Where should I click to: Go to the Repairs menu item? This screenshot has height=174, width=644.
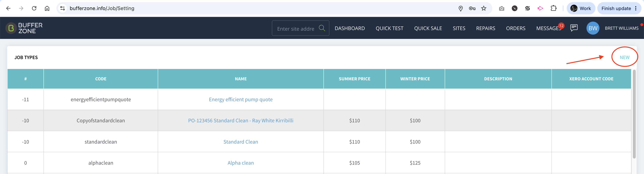486,28
